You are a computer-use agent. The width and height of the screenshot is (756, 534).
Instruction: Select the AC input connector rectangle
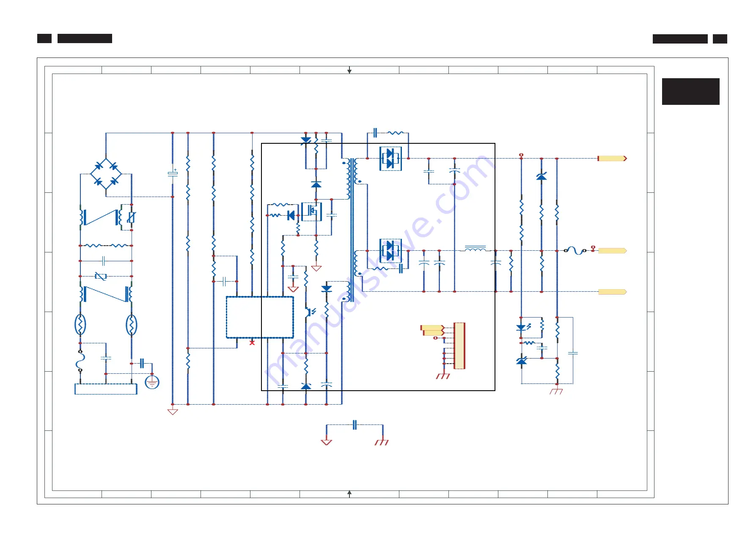[x=106, y=389]
